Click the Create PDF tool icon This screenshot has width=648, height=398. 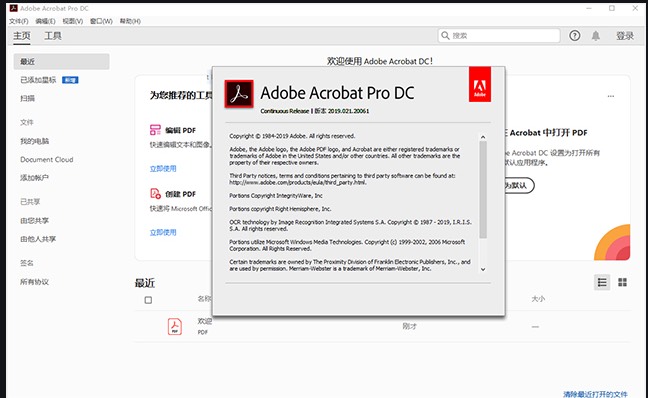click(155, 193)
